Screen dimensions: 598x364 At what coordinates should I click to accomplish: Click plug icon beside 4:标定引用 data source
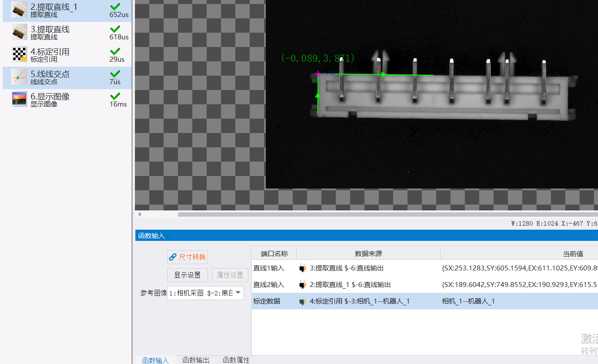click(x=303, y=301)
